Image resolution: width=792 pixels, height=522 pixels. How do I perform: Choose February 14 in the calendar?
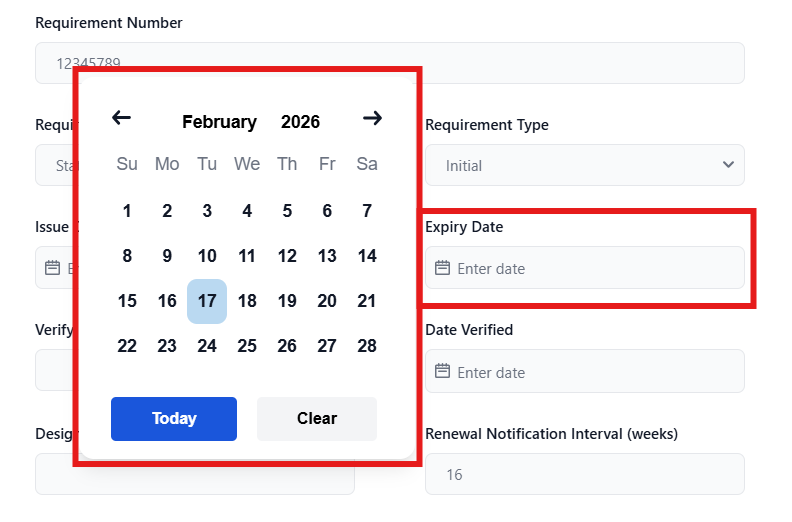tap(367, 256)
